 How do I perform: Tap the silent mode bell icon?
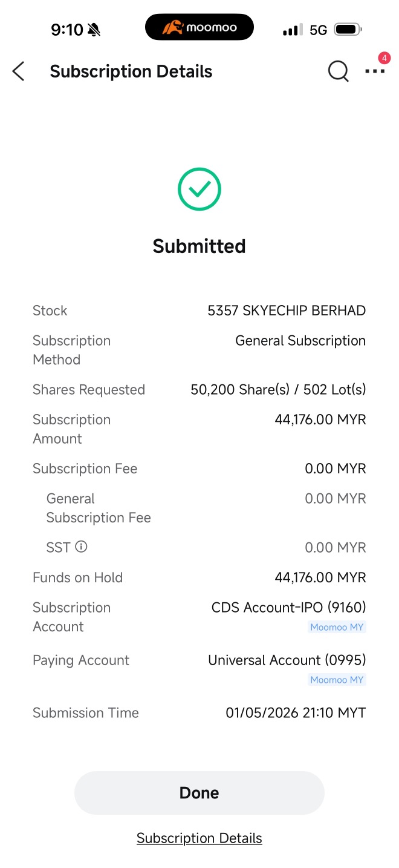[x=94, y=29]
